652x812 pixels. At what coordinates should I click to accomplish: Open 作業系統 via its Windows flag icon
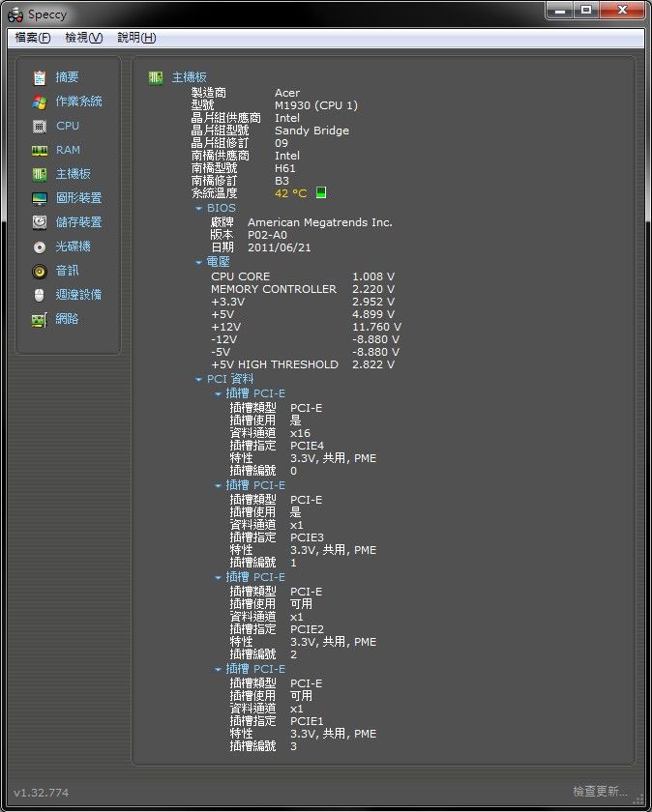(40, 101)
